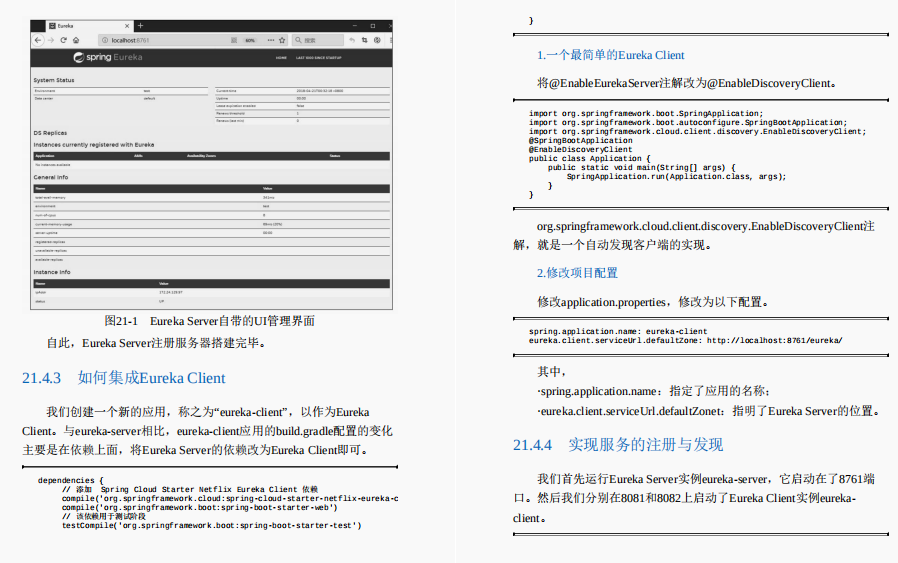Click 'public class Application {' code line

point(590,159)
